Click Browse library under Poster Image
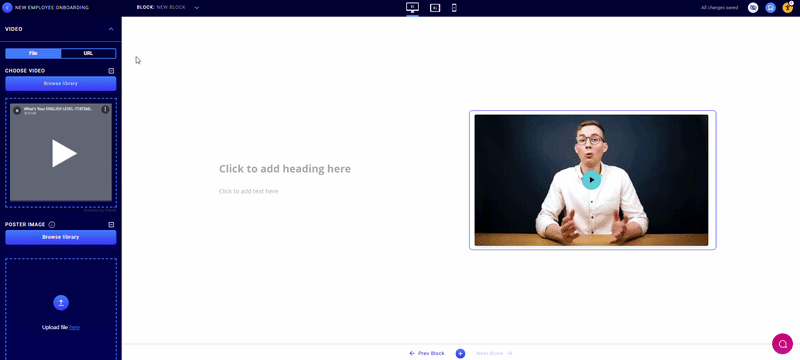 pyautogui.click(x=61, y=237)
